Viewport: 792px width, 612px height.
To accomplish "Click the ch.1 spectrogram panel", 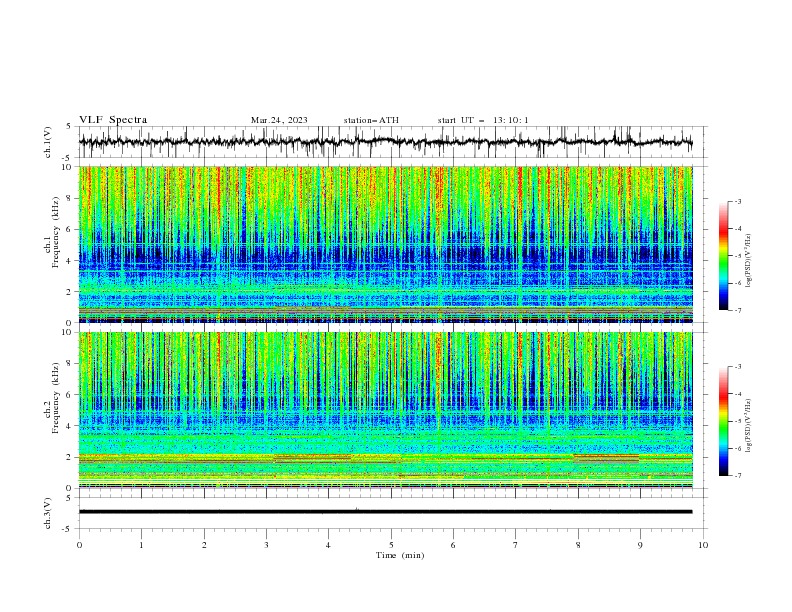I will (385, 244).
